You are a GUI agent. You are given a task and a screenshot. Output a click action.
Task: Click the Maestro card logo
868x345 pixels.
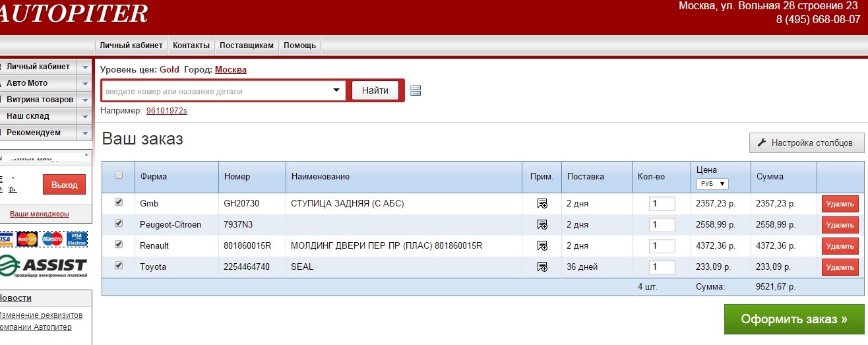pos(51,239)
